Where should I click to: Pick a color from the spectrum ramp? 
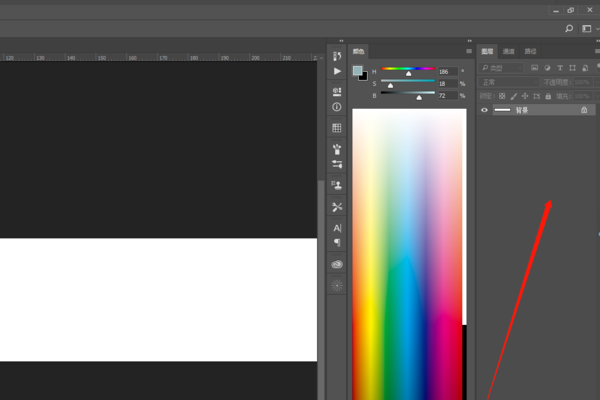pyautogui.click(x=407, y=254)
